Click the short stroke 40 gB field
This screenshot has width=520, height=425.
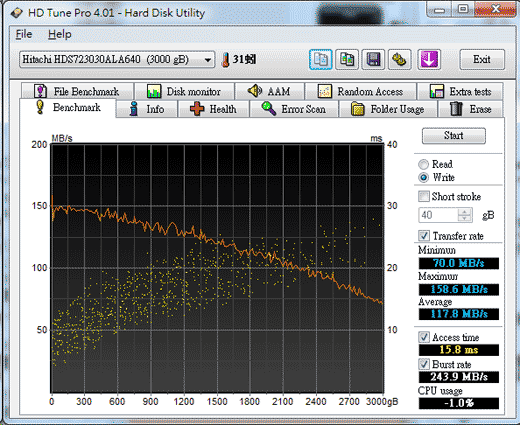[439, 215]
